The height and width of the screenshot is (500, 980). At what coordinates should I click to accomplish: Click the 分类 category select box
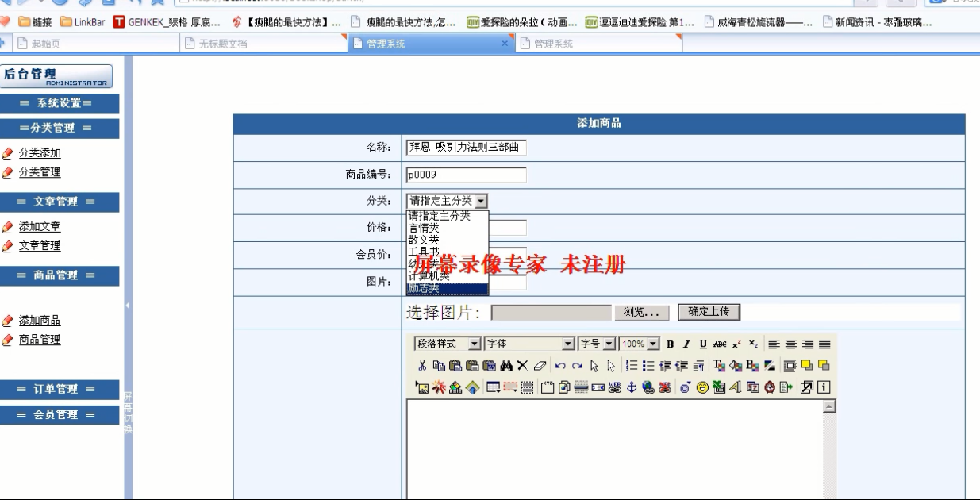coord(448,202)
